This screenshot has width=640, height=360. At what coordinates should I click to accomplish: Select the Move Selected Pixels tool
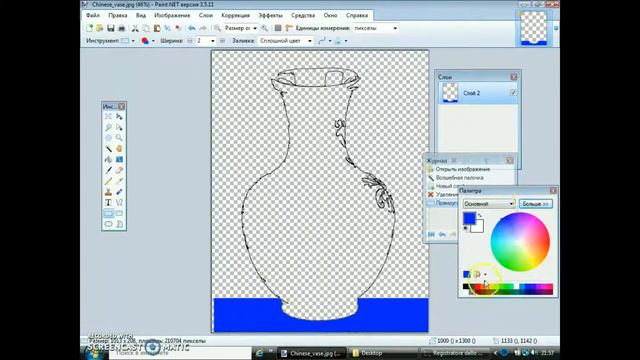119,117
